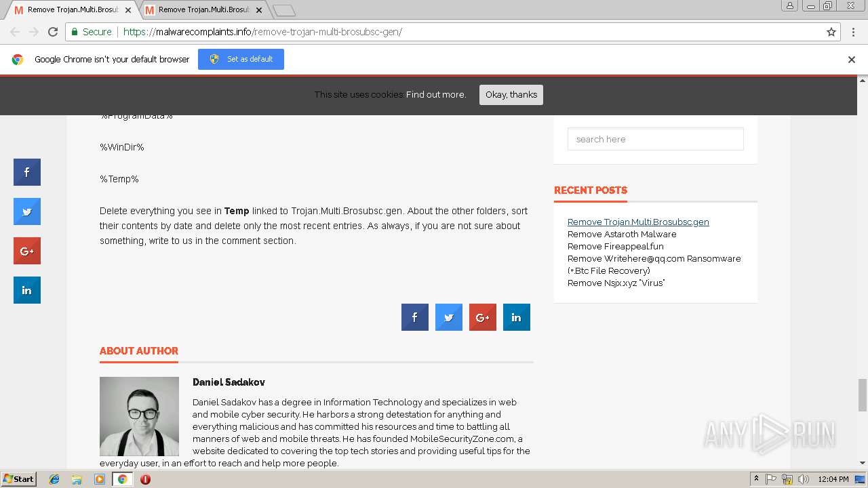Open Remove Writehere@qq.com Ransomware post
The width and height of the screenshot is (868, 488).
click(x=654, y=264)
